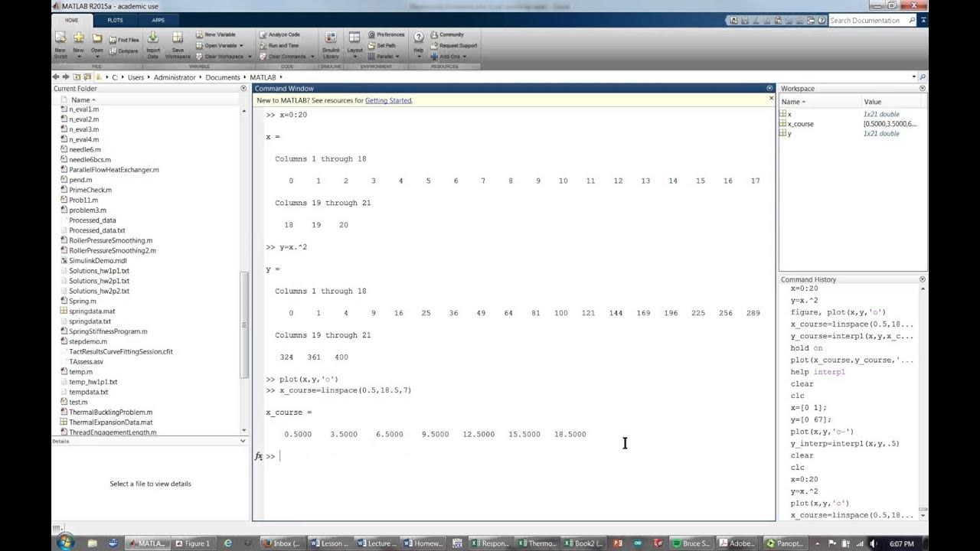Open Workspace panel actions menu
Image resolution: width=980 pixels, height=551 pixels.
click(923, 88)
